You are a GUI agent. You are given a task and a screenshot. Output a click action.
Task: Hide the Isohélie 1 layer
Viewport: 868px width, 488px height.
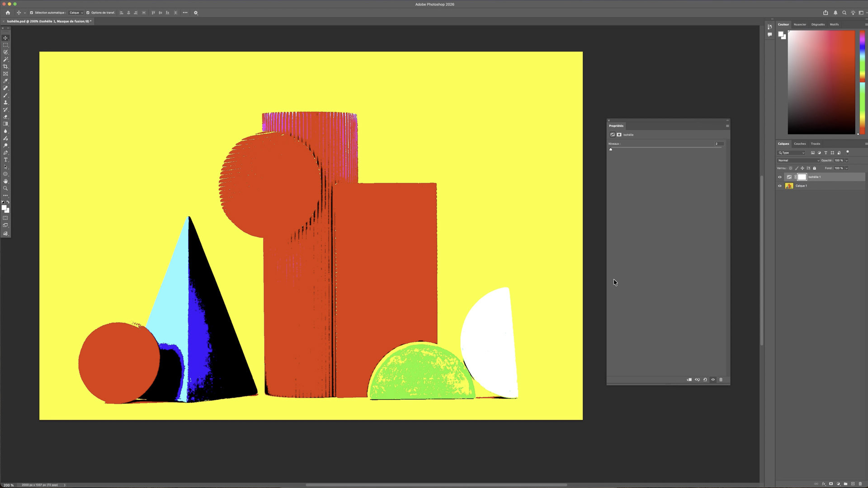point(779,177)
